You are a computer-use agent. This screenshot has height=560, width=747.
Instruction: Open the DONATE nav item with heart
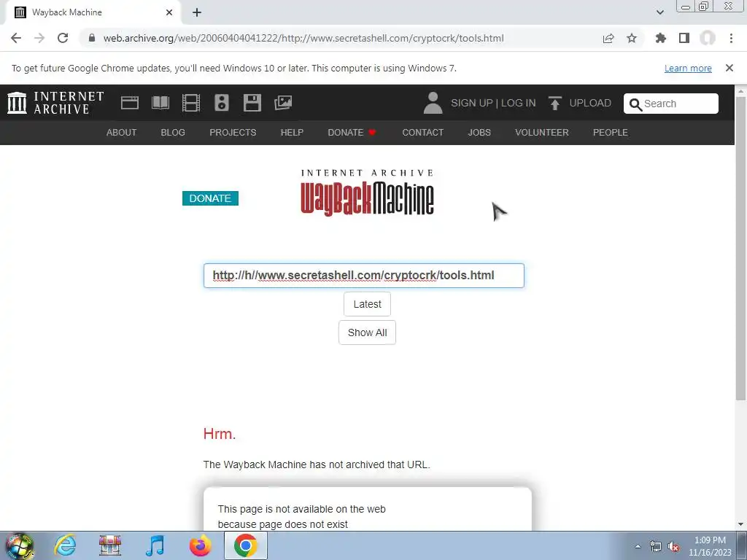(352, 133)
